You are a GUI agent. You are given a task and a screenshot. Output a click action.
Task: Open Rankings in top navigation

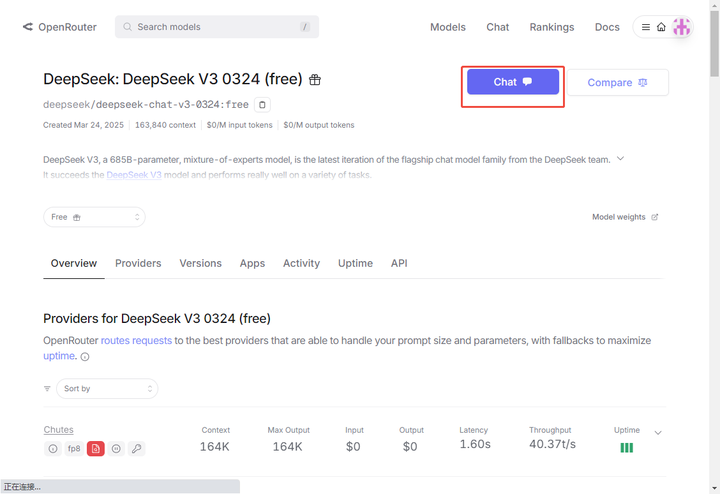(x=552, y=27)
